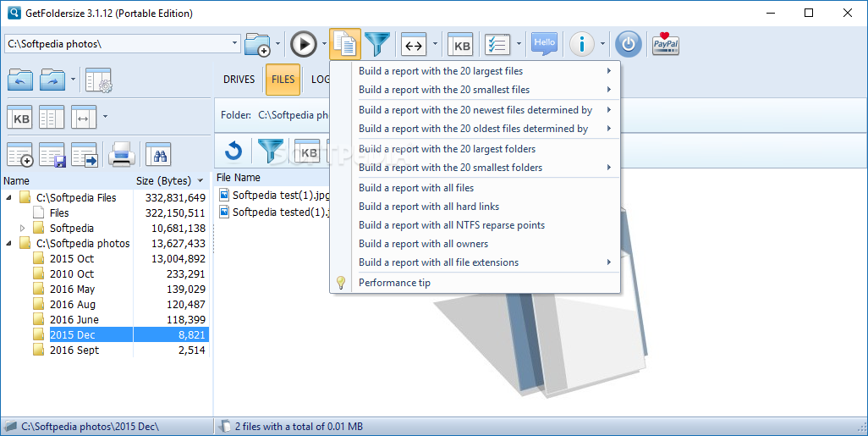Open the funnel filter in main toolbar
The width and height of the screenshot is (868, 436).
[x=377, y=44]
